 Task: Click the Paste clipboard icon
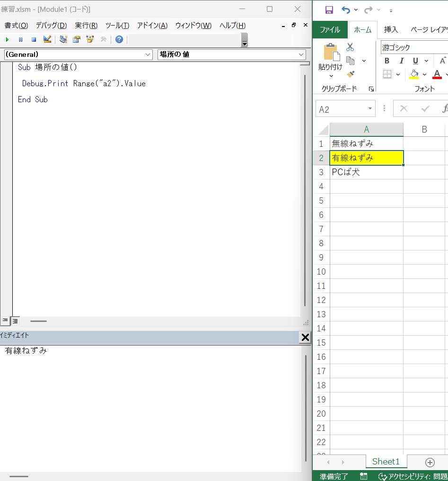pos(332,52)
